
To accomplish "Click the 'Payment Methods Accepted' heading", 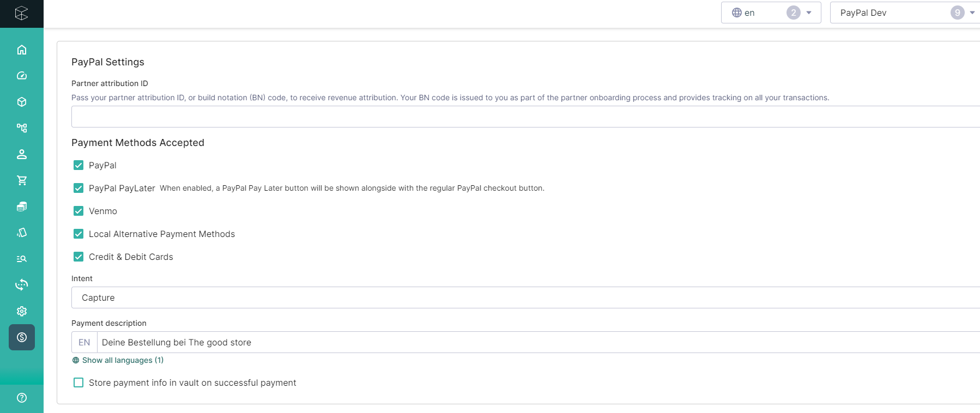I will [138, 143].
